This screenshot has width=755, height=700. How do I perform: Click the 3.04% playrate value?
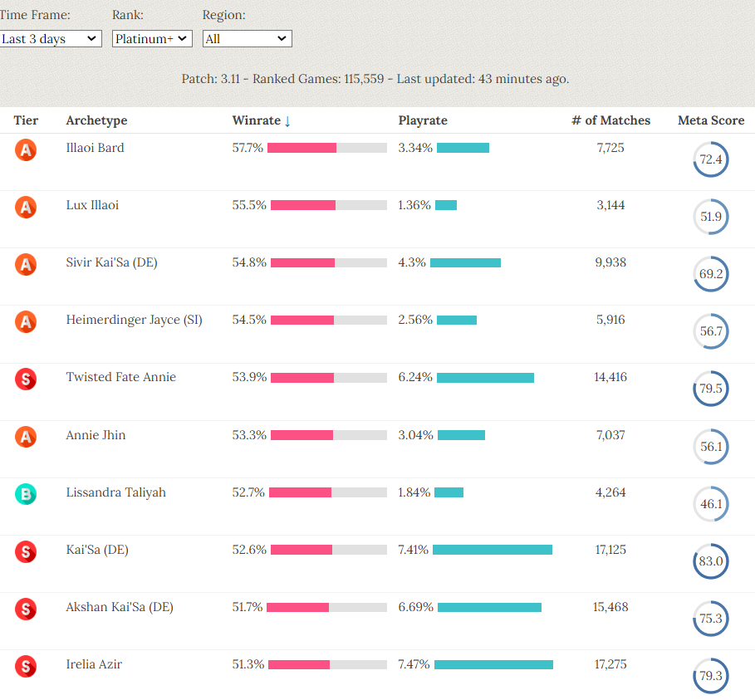415,435
